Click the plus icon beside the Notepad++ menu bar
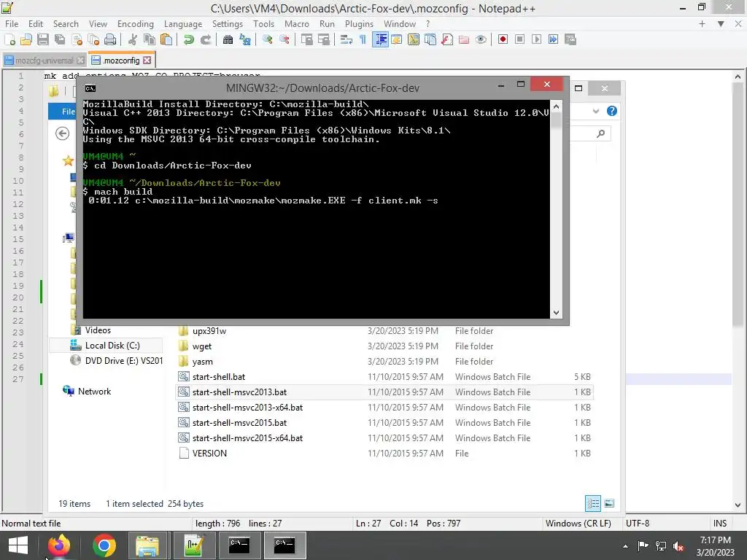 (x=702, y=24)
